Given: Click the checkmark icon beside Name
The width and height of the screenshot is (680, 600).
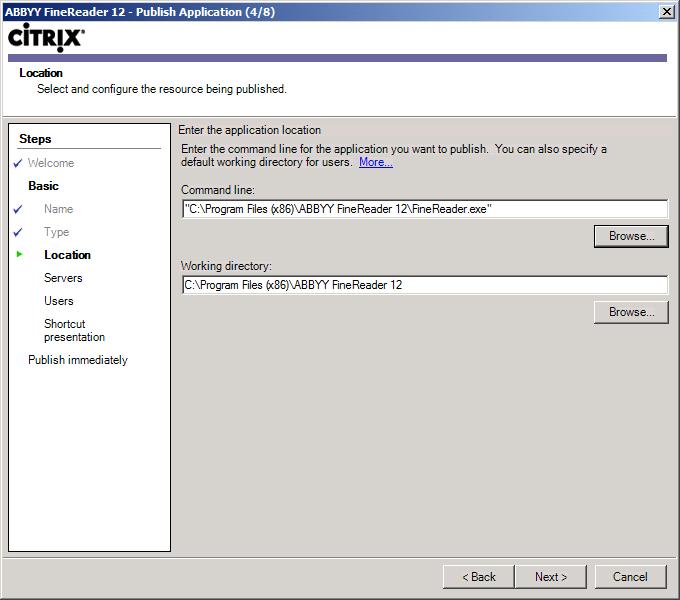Looking at the screenshot, I should point(18,209).
